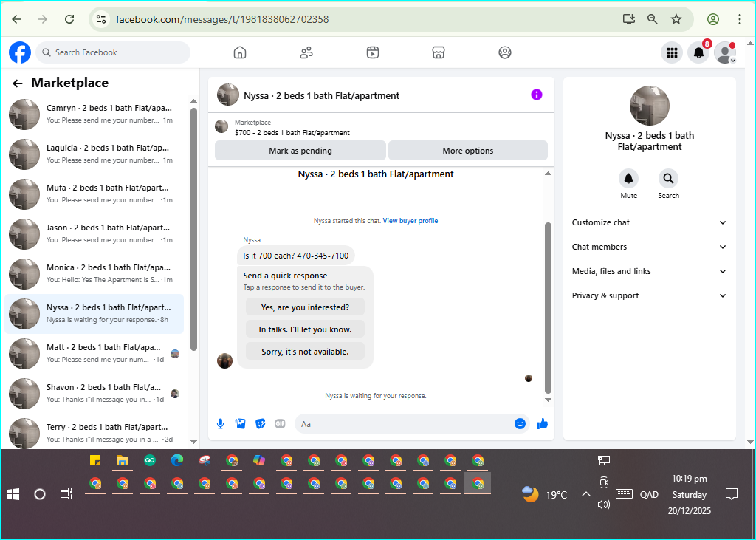Open Marketplace storefront icon in navigation

click(x=439, y=52)
